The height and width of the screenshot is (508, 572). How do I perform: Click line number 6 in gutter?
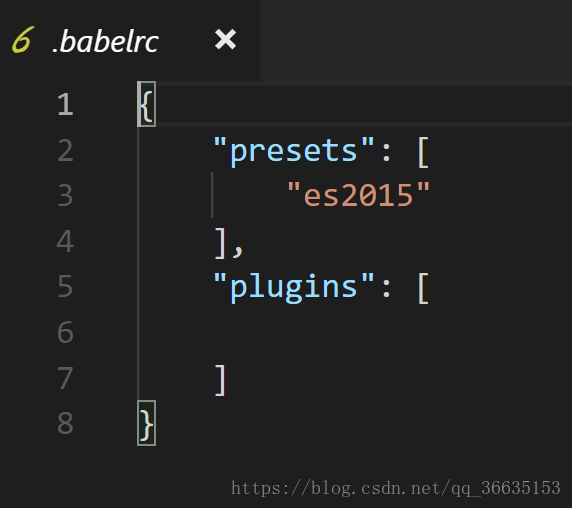point(65,332)
